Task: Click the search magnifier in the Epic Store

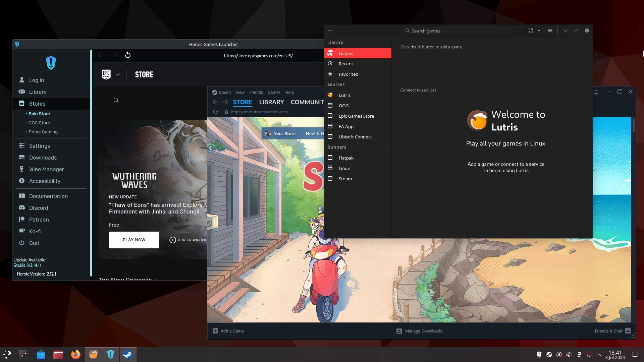Action: click(x=116, y=100)
